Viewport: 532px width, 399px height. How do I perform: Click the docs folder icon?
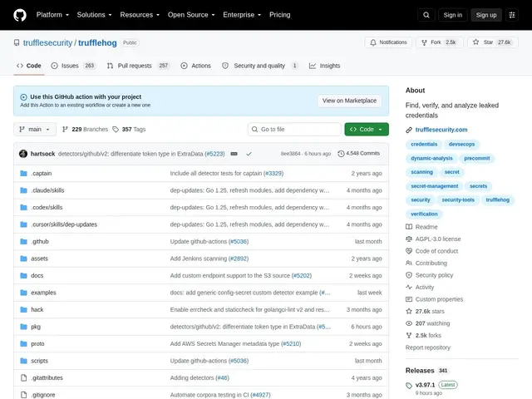pyautogui.click(x=23, y=275)
